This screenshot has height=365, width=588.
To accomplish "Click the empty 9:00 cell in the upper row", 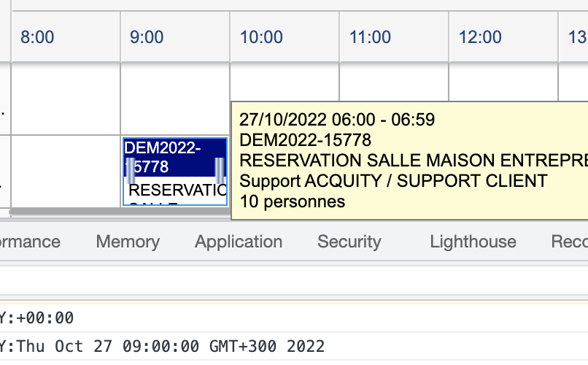I will click(175, 99).
